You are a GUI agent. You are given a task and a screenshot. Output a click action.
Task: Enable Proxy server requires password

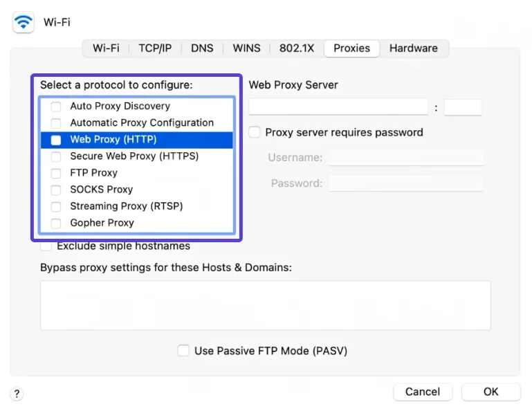255,132
